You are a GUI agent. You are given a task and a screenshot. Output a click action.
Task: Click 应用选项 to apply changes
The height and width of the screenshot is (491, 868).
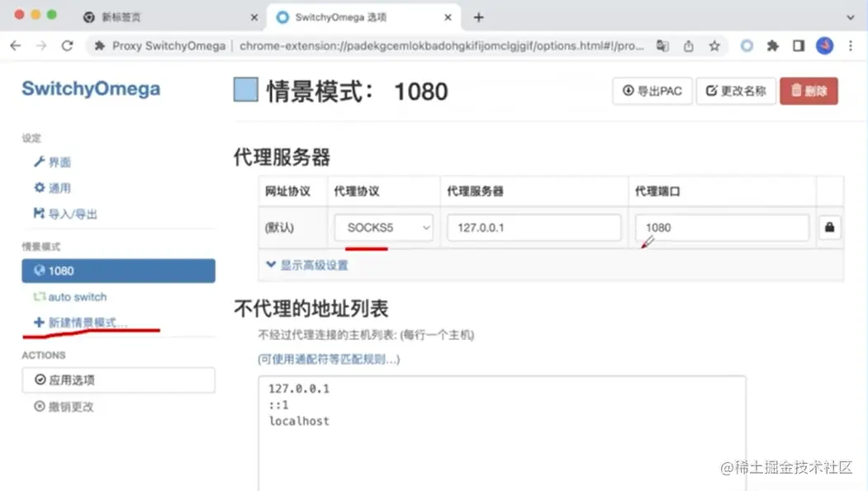click(118, 380)
